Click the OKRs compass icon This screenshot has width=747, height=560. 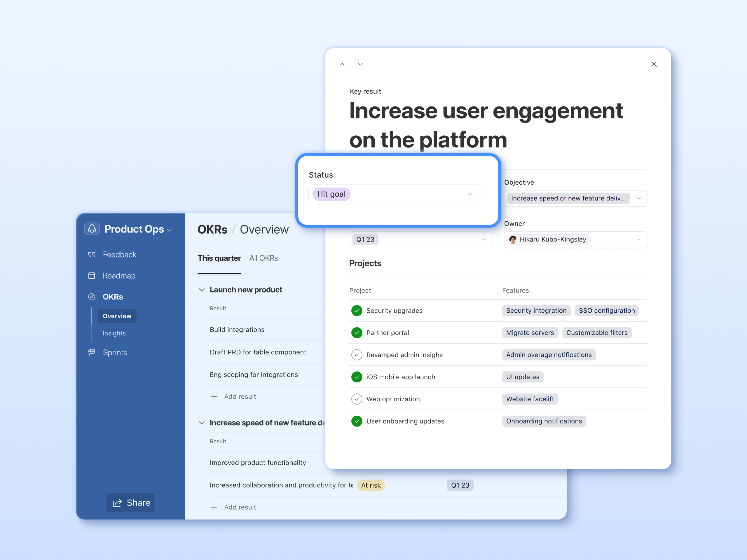click(92, 297)
